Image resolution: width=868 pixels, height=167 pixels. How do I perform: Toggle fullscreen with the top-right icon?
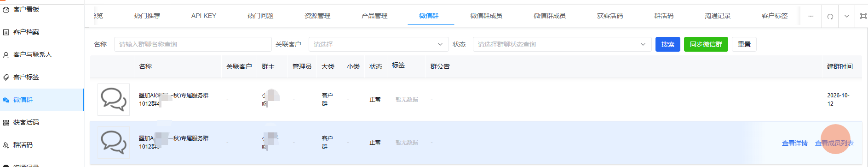tap(863, 16)
